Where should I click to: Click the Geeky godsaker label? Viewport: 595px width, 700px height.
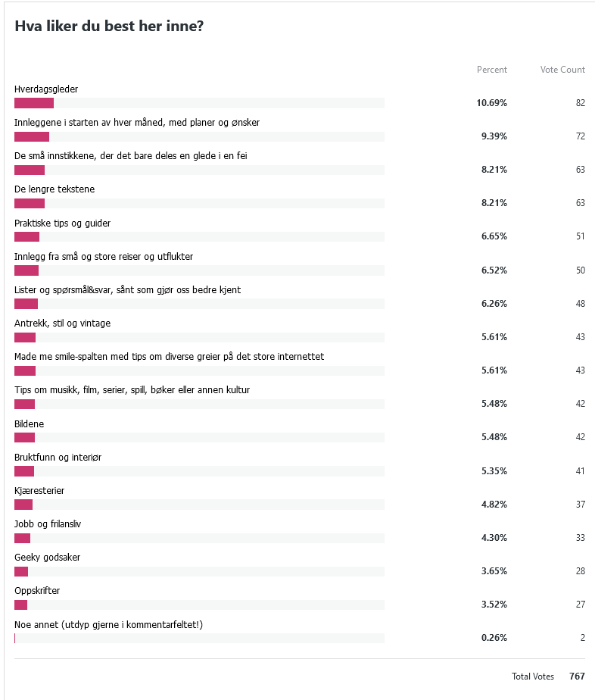(47, 558)
